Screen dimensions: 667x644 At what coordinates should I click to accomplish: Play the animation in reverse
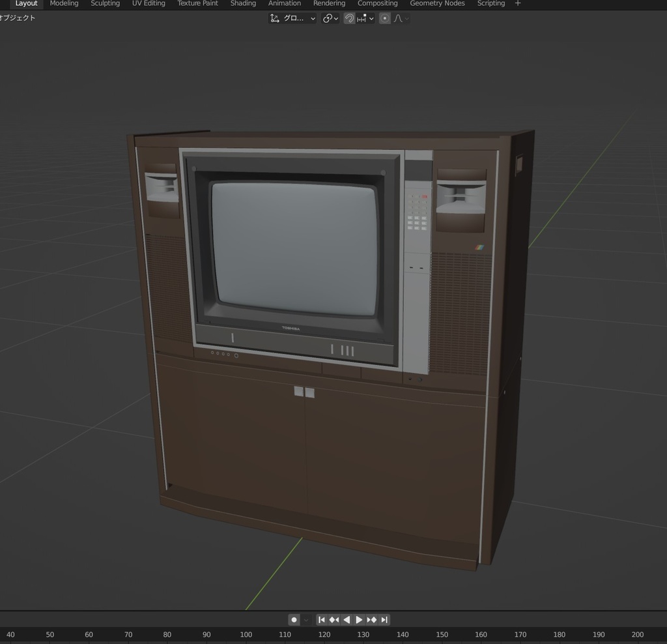(347, 620)
